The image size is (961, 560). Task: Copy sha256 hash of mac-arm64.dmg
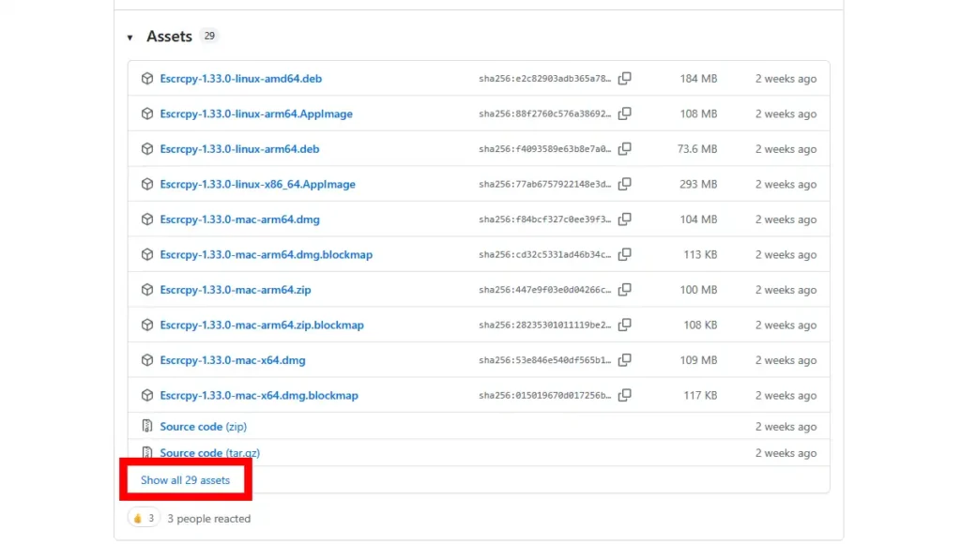(x=625, y=219)
